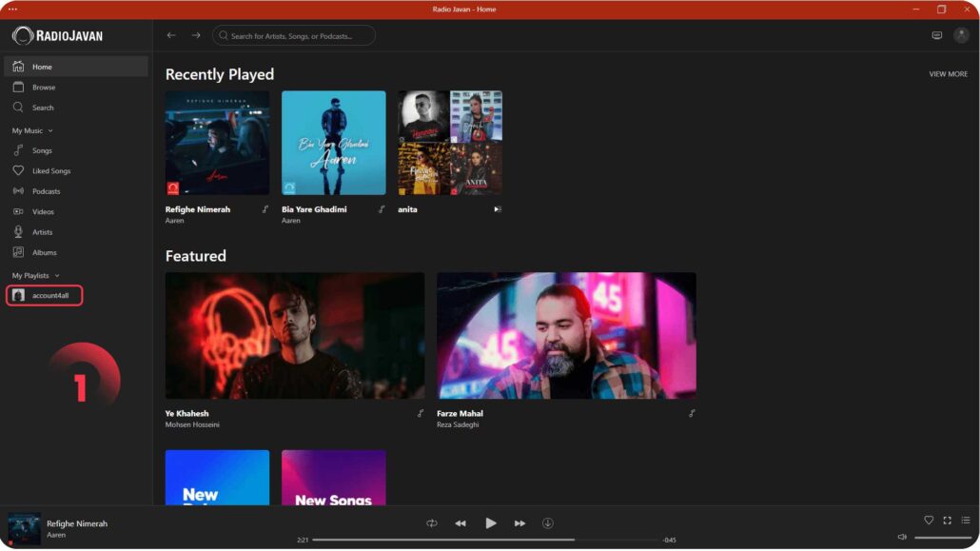Collapse the My Music section
This screenshot has height=551, width=980.
pos(32,130)
